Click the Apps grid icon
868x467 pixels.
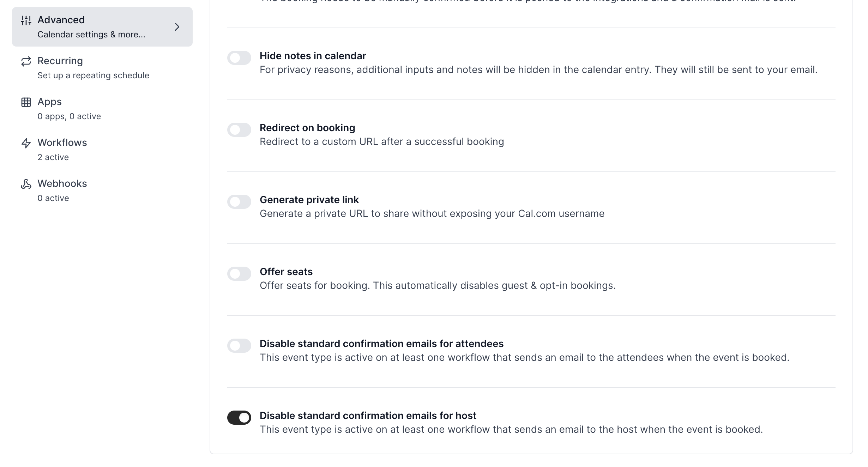26,102
